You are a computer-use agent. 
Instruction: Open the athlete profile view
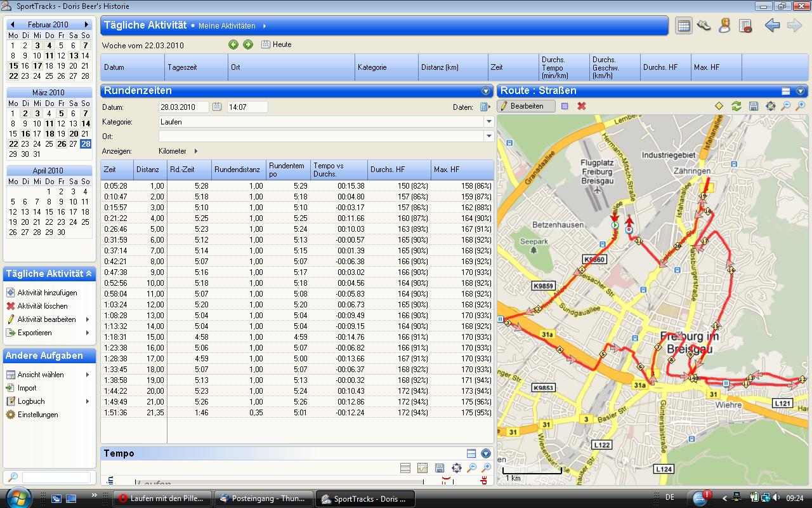[724, 25]
